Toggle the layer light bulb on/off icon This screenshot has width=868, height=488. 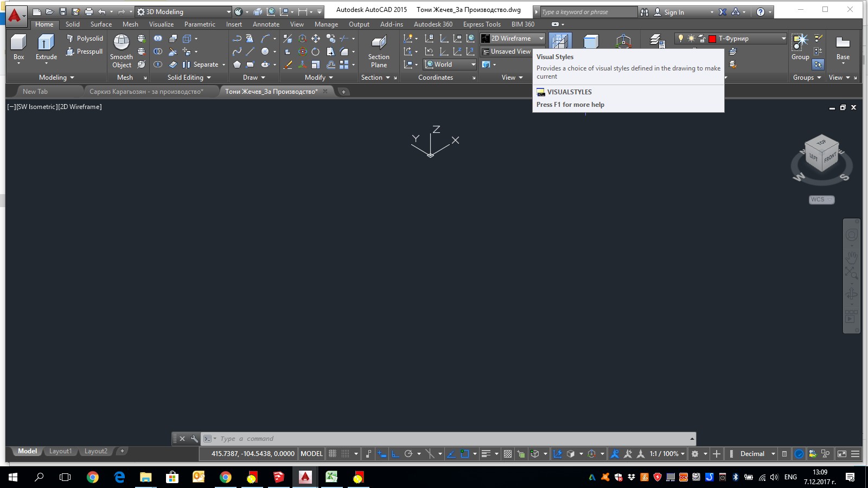[681, 38]
